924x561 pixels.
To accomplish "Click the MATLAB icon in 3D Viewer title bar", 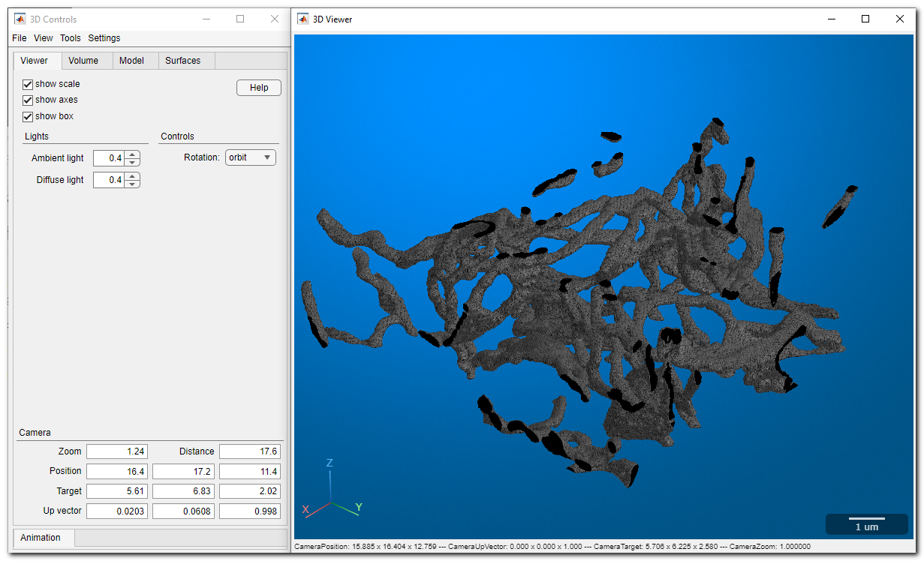I will click(x=302, y=19).
